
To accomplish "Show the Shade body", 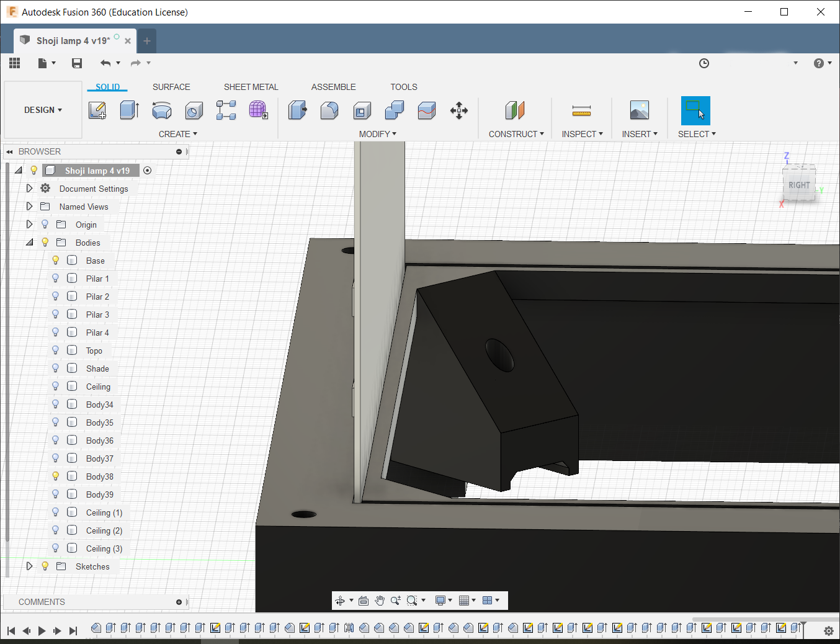I will (x=55, y=369).
